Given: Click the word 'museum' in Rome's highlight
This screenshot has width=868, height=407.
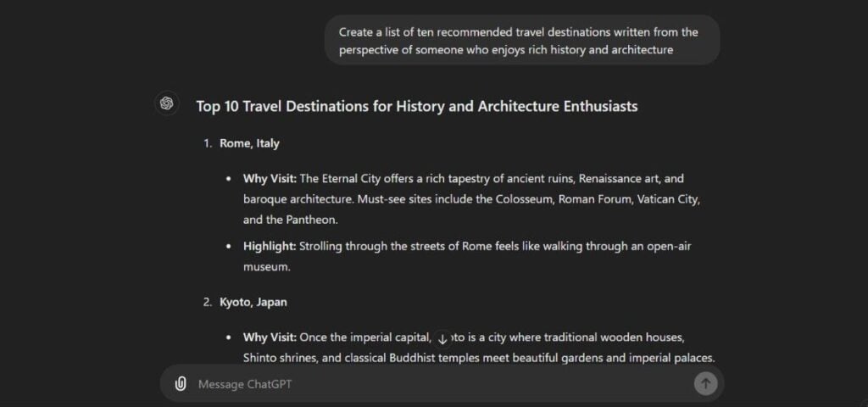Looking at the screenshot, I should click(x=266, y=266).
